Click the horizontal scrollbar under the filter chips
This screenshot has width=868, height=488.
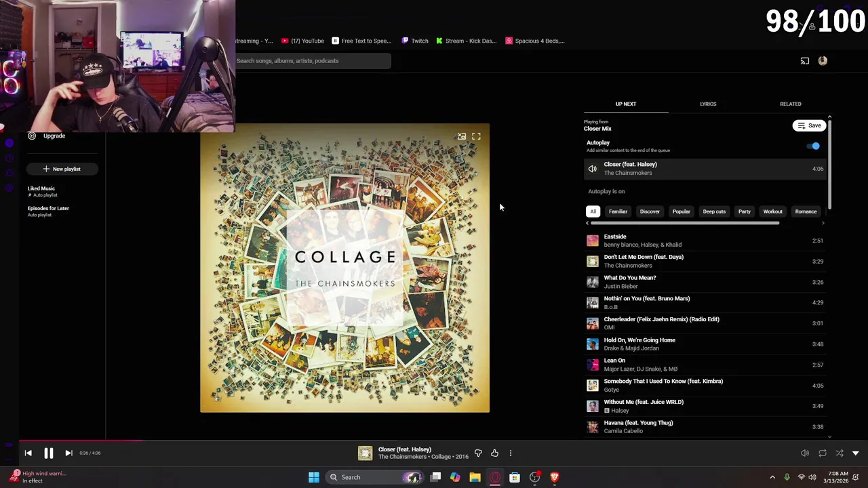click(685, 223)
